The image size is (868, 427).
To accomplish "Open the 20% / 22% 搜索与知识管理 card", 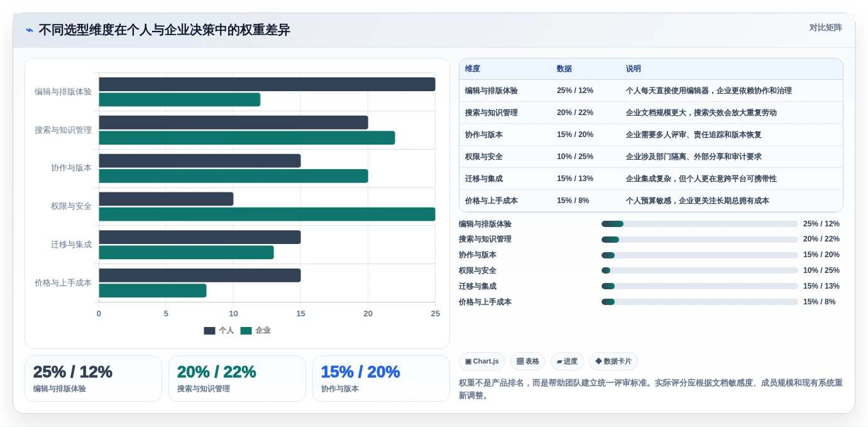I will click(x=237, y=379).
